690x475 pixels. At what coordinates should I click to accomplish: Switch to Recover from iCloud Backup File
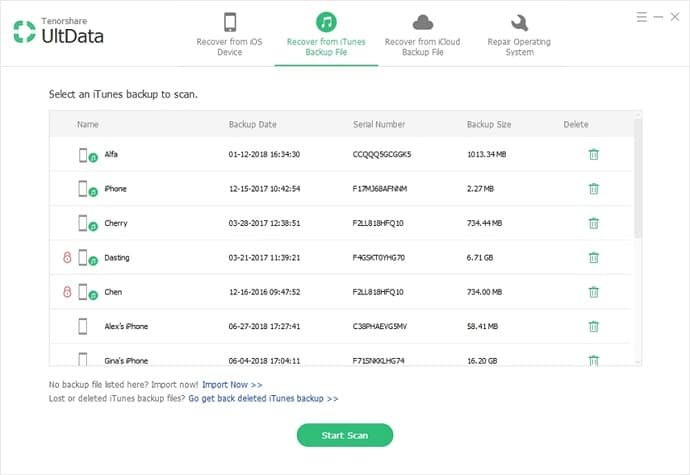click(422, 34)
